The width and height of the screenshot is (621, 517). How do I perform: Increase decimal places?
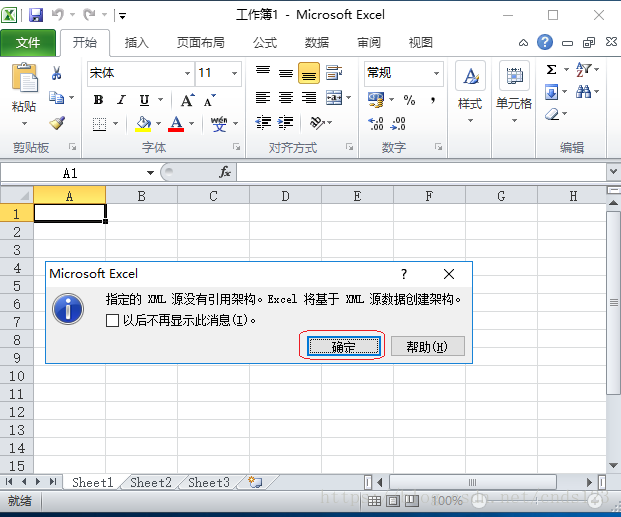coord(376,124)
